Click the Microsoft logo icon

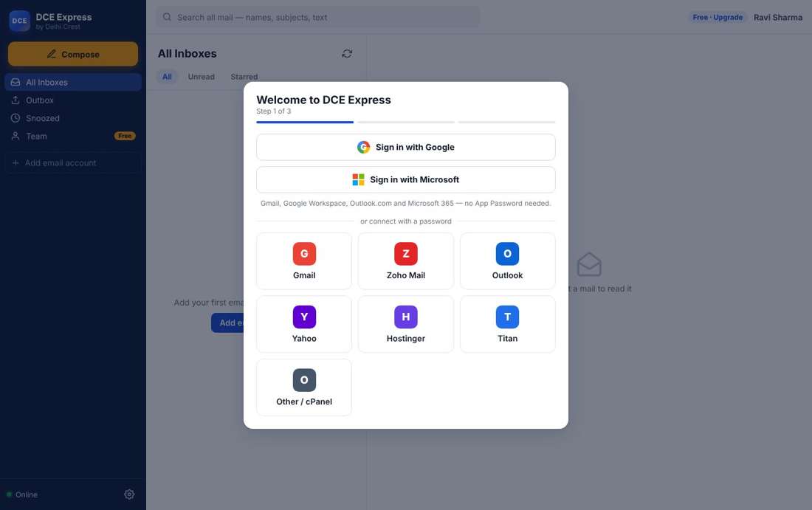coord(358,179)
